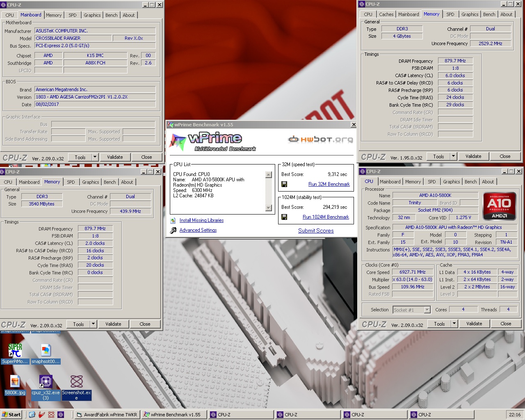Expand Tools dropdown arrow in the A10-5800K CPU window
525x420 pixels.
click(x=454, y=324)
